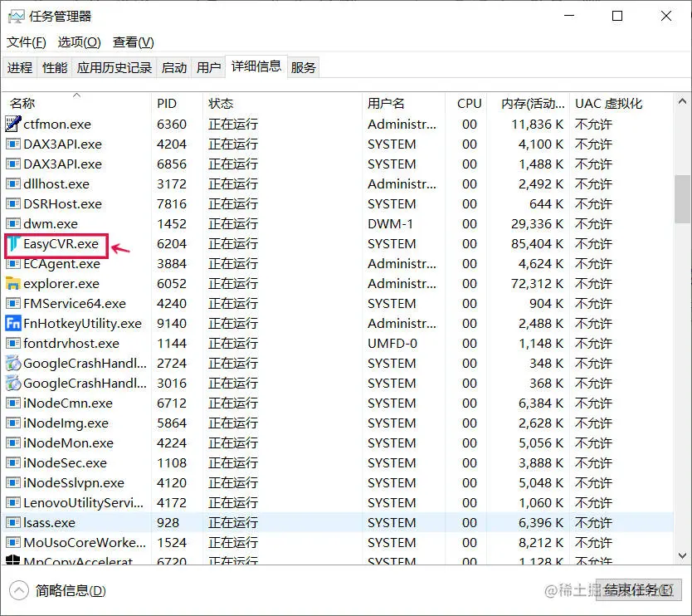Viewport: 692px width, 616px height.
Task: Select the 详细信息 tab
Action: 256,66
